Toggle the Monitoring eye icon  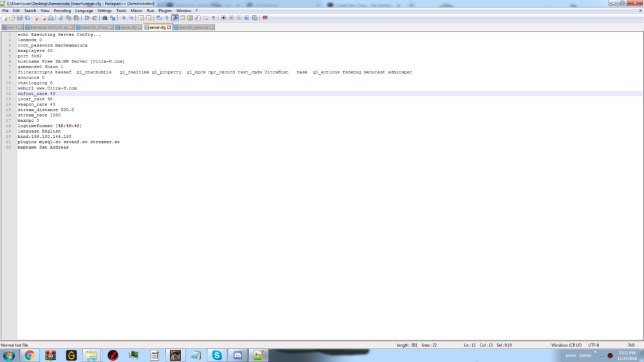(x=213, y=18)
